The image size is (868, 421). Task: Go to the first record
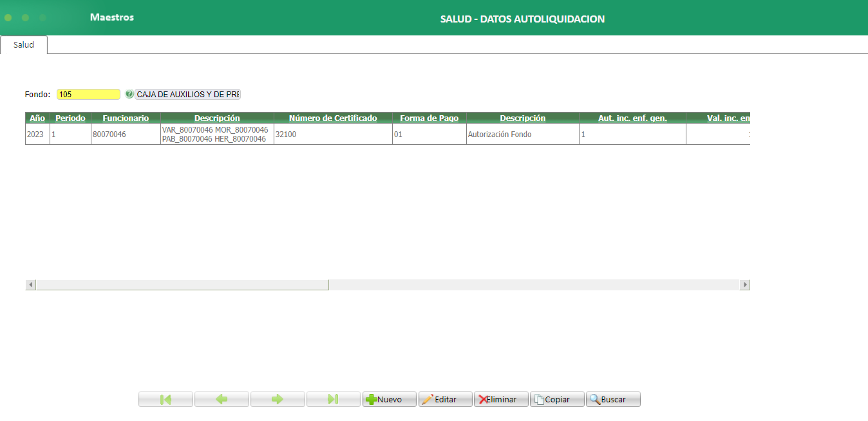[x=165, y=399]
